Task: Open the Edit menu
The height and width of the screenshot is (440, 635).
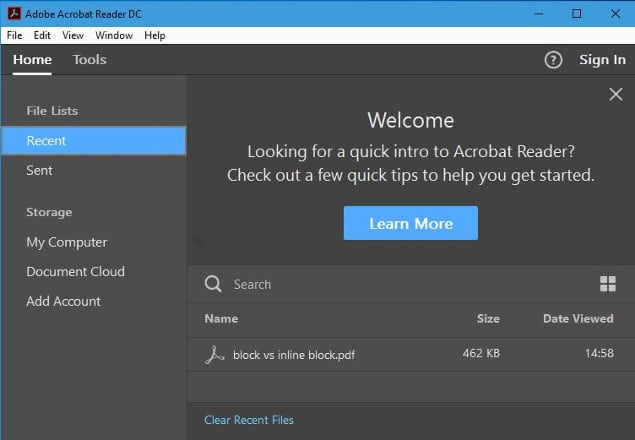Action: tap(42, 35)
